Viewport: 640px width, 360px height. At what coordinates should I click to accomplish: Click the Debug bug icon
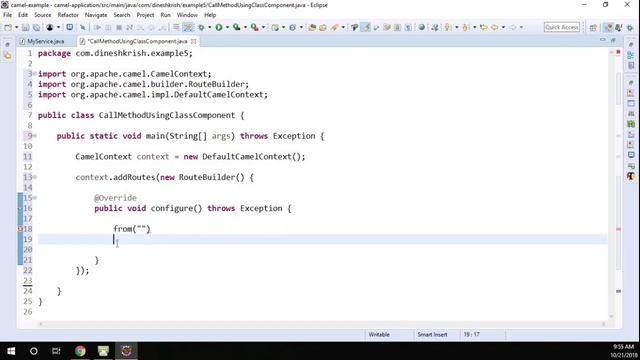(201, 27)
